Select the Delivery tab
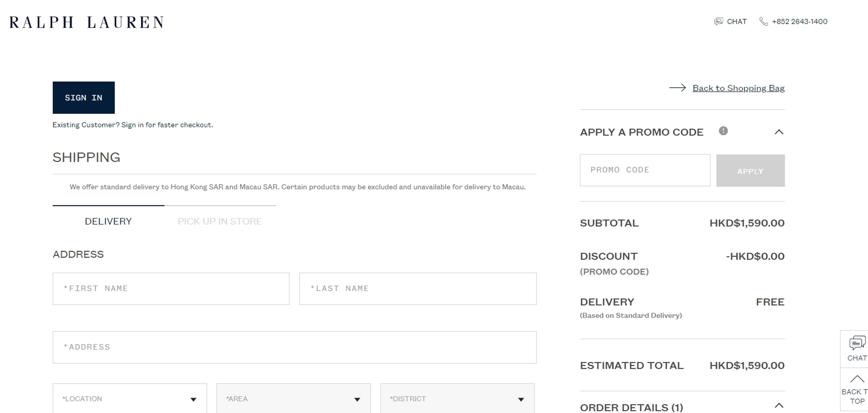 tap(108, 221)
